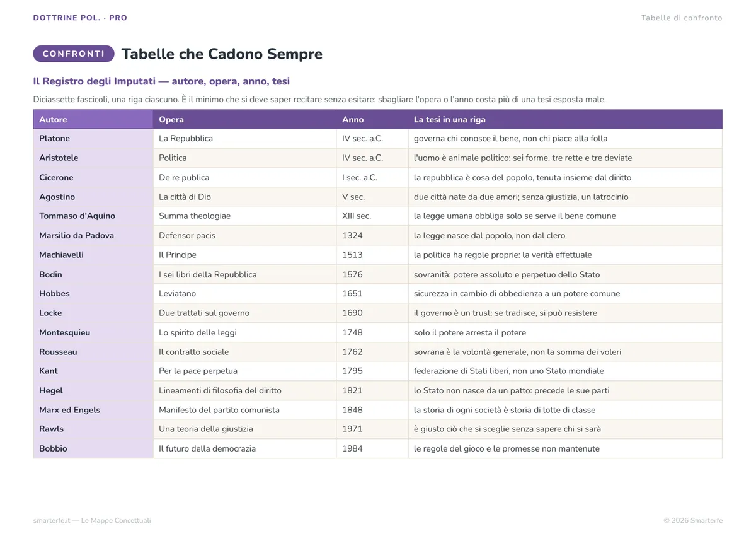This screenshot has width=756, height=536.
Task: Click the Opera column header
Action: tap(244, 119)
